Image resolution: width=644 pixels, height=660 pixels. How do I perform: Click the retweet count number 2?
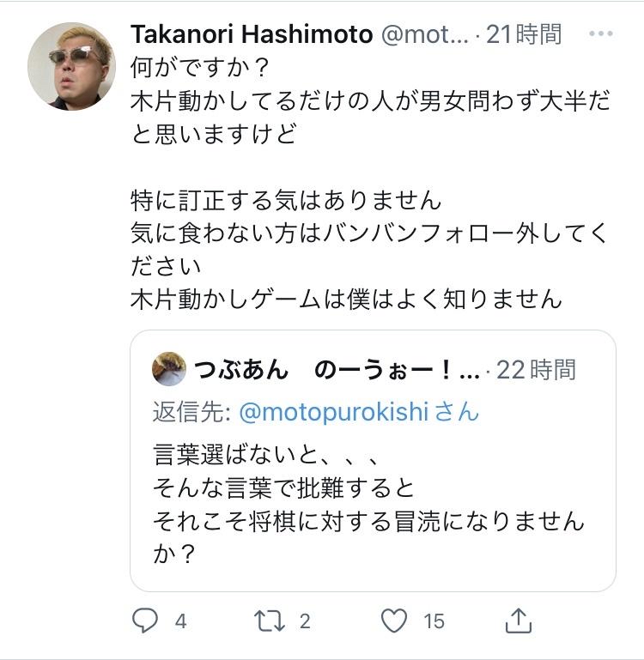[306, 621]
